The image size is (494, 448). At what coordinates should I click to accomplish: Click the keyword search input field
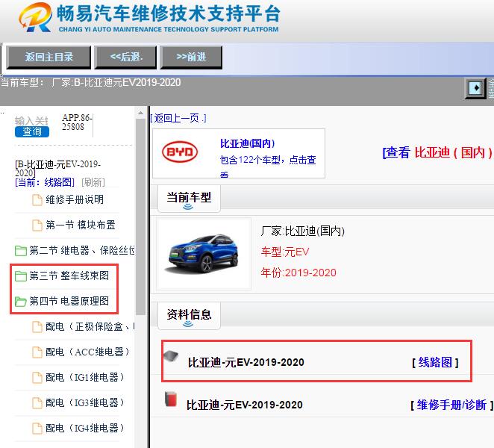[31, 121]
